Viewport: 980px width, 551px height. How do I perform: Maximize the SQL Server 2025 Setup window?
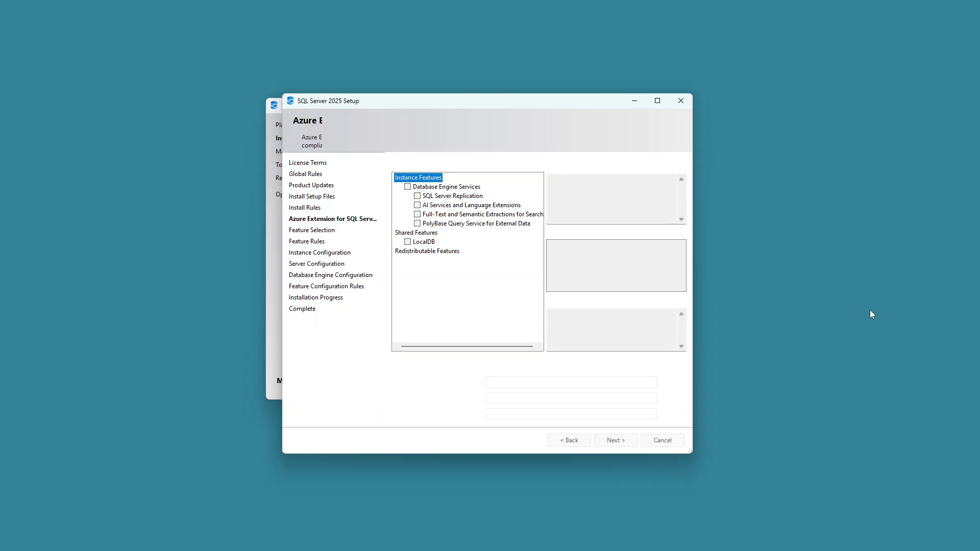(657, 101)
